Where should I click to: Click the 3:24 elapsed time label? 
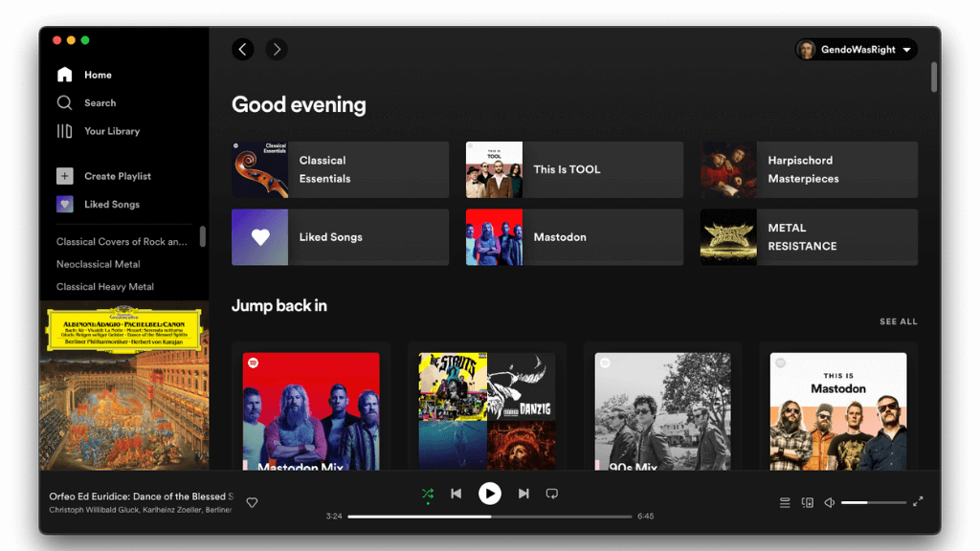[334, 517]
